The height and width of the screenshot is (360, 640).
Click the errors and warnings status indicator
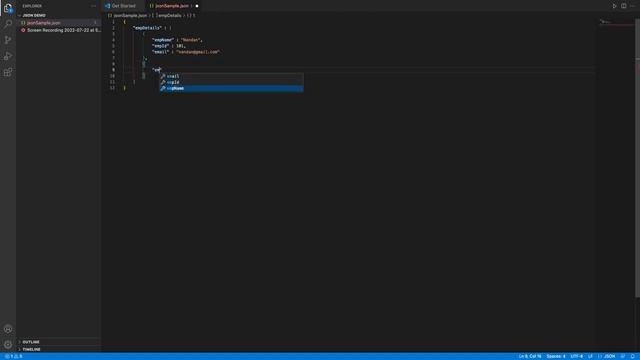[x=14, y=356]
